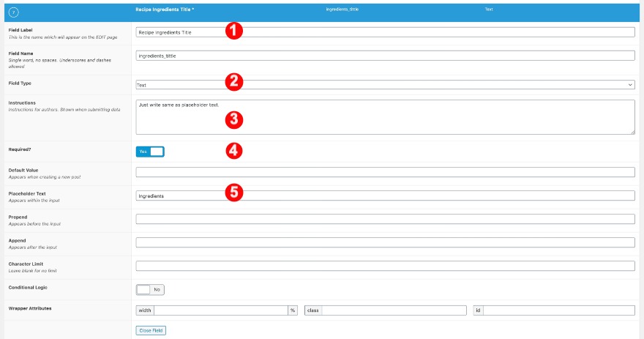The height and width of the screenshot is (339, 644).
Task: Focus the Append input field
Action: pyautogui.click(x=385, y=242)
